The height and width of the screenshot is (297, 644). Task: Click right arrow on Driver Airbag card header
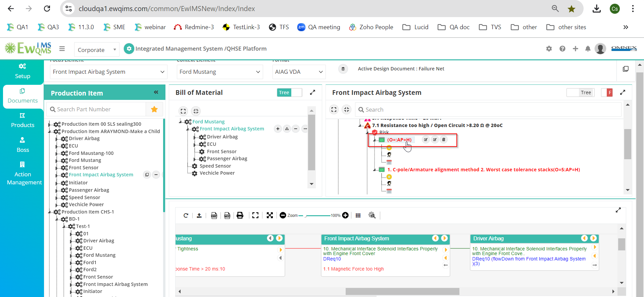[x=593, y=238]
